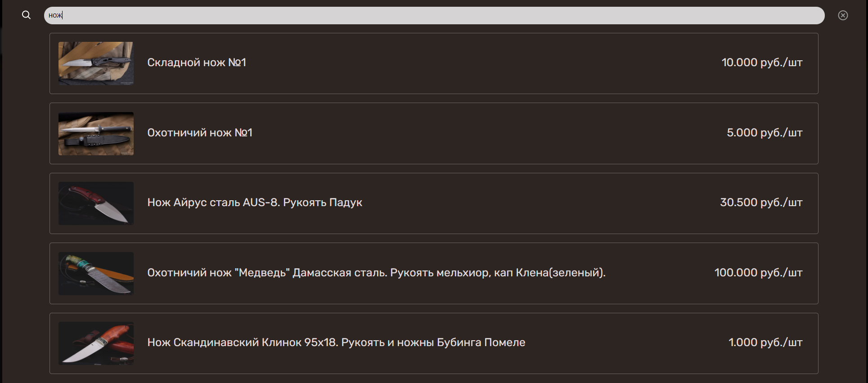Screen dimensions: 868x383
Task: Focus the search field containing 'нож'
Action: [x=434, y=15]
